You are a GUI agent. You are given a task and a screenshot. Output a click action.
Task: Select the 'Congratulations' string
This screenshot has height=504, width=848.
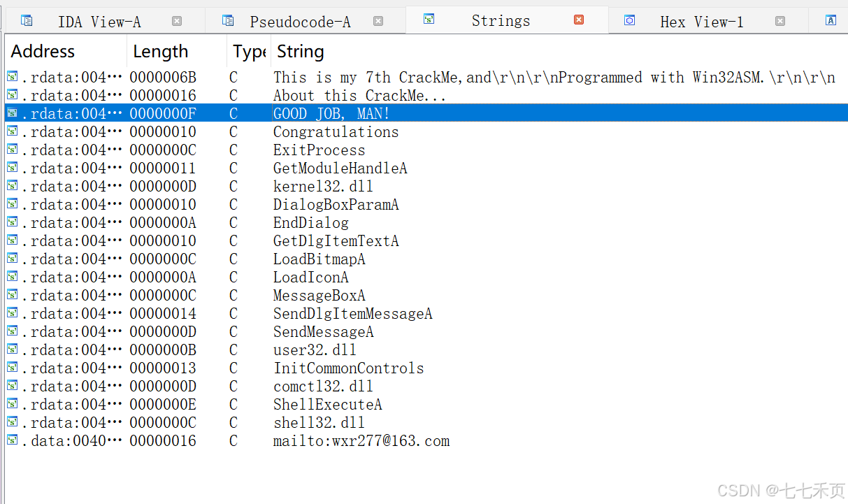coord(336,132)
